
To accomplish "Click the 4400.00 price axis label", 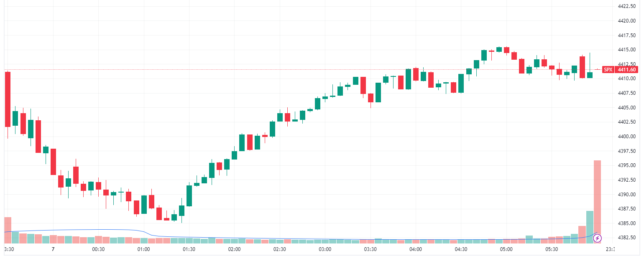I will [626, 137].
